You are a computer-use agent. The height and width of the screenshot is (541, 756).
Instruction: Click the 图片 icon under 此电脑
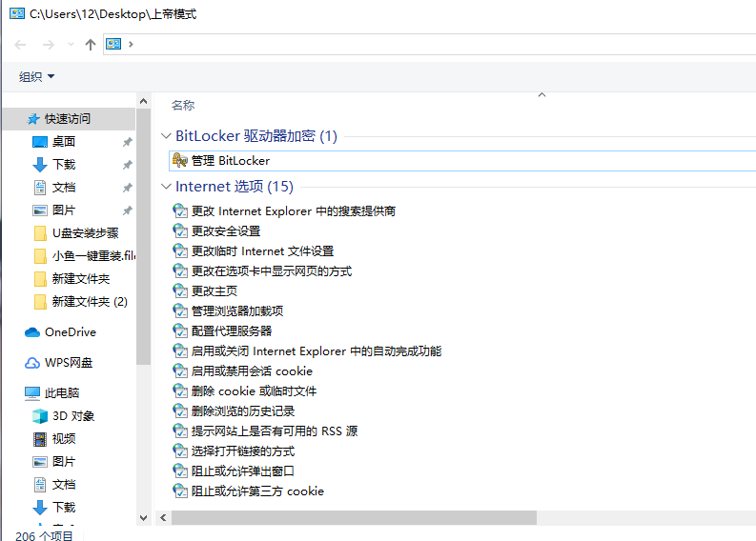click(x=40, y=462)
